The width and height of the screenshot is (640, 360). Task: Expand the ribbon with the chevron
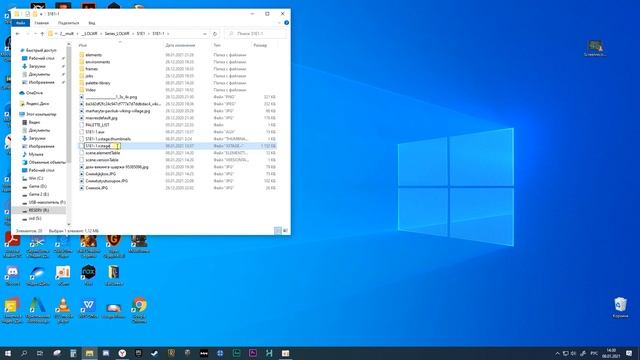280,23
